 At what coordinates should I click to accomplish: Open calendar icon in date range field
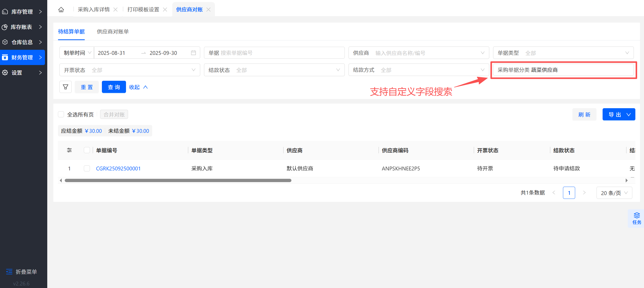[193, 53]
